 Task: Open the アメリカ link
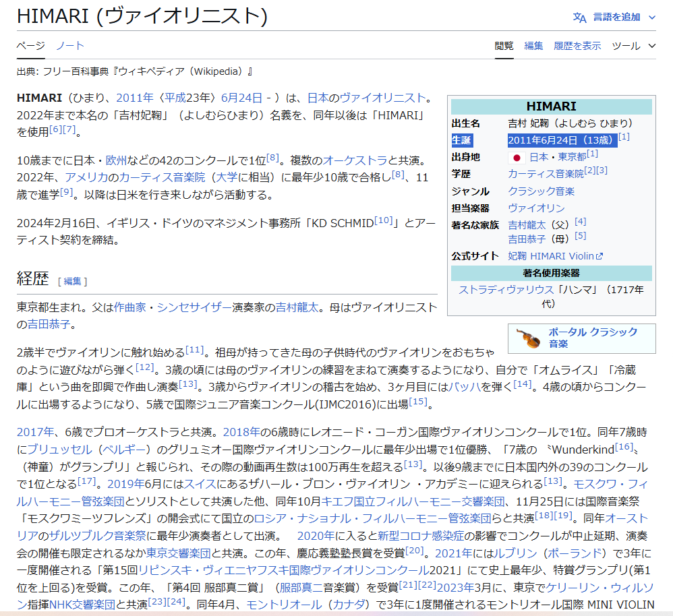(86, 177)
